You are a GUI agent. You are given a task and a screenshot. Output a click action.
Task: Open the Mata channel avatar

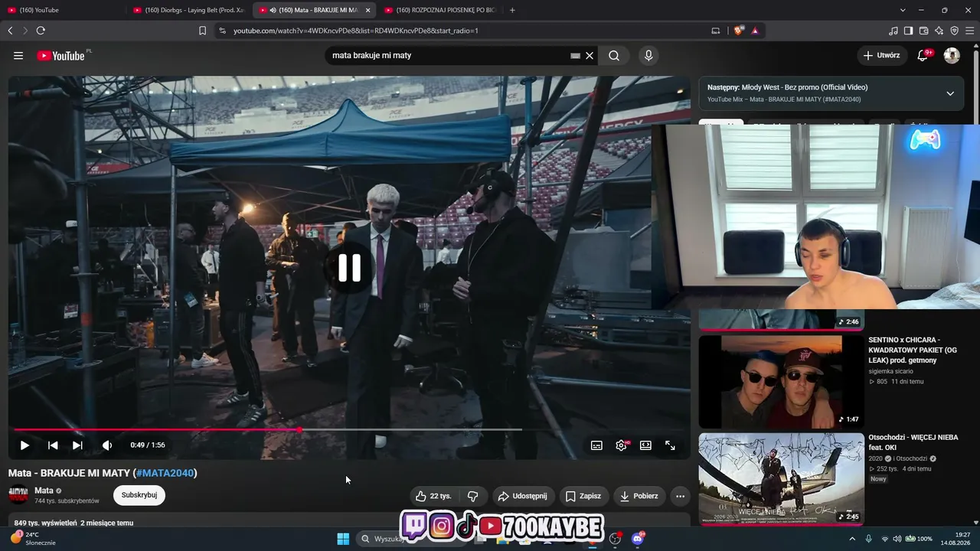(x=18, y=495)
